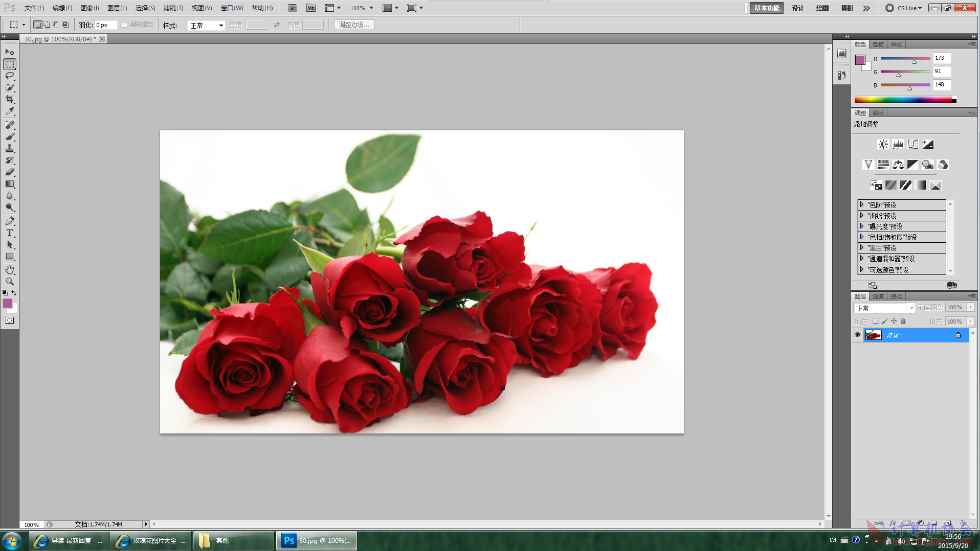Screen dimensions: 980x551
Task: Open the 文件(F) menu
Action: [x=34, y=8]
